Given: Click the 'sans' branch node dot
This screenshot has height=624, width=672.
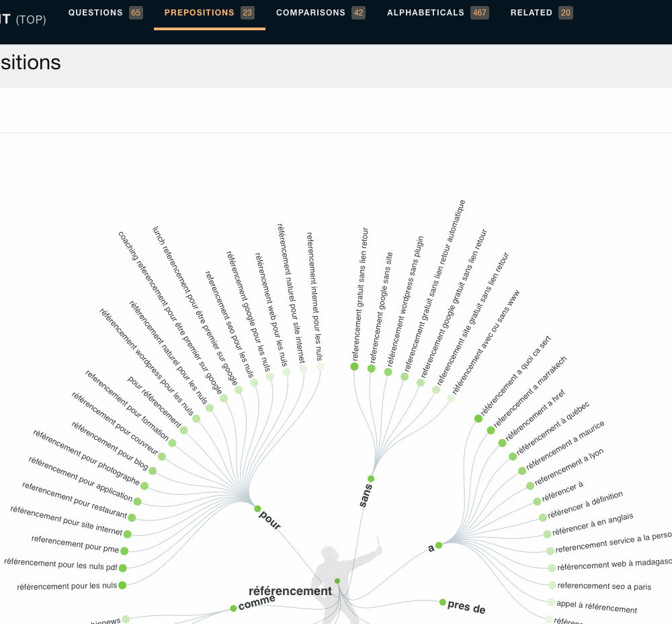Looking at the screenshot, I should point(371,479).
